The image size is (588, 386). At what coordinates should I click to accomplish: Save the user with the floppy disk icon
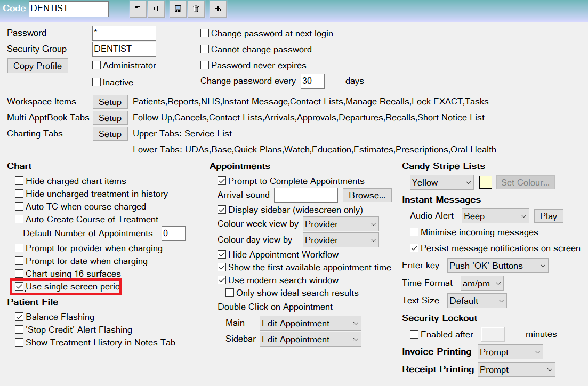pyautogui.click(x=178, y=9)
